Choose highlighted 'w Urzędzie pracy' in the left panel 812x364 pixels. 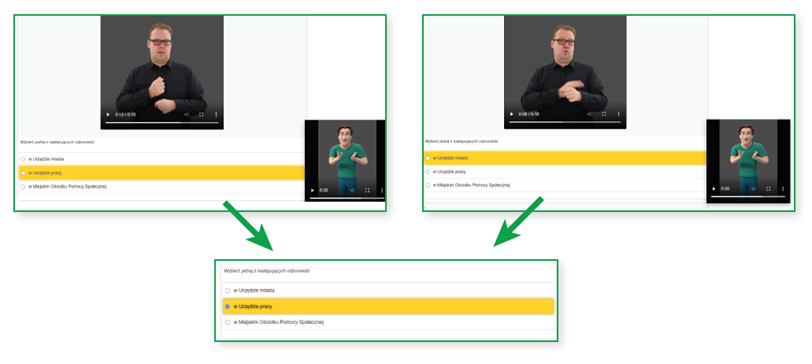162,173
